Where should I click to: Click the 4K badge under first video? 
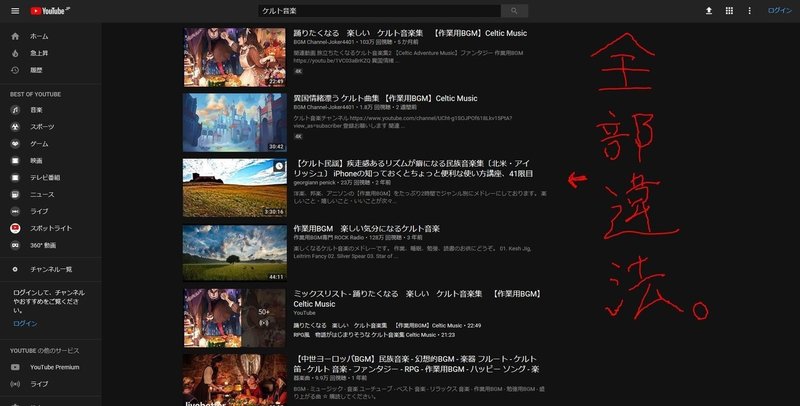pyautogui.click(x=298, y=71)
